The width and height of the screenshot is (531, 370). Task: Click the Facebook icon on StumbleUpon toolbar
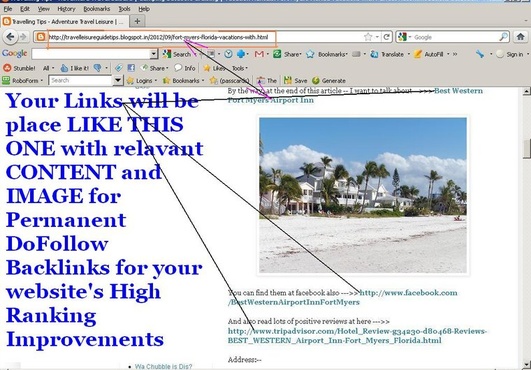131,68
